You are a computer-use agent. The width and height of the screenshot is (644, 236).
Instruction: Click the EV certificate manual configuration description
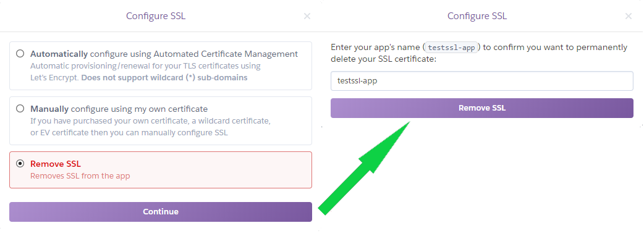tap(150, 127)
